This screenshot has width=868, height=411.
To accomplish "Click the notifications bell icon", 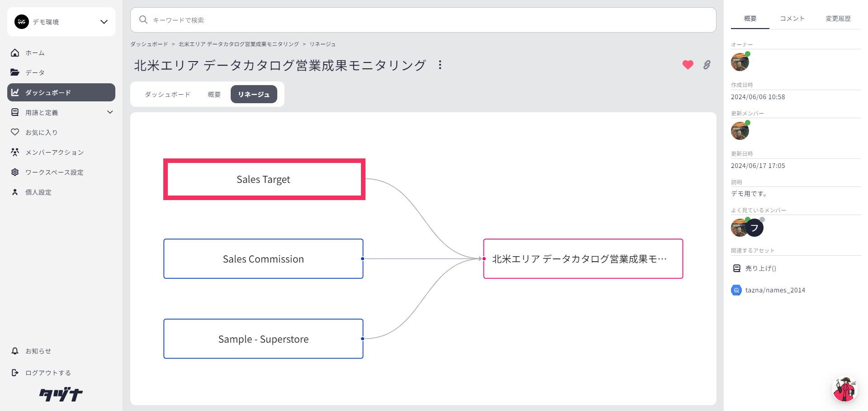I will click(x=15, y=351).
